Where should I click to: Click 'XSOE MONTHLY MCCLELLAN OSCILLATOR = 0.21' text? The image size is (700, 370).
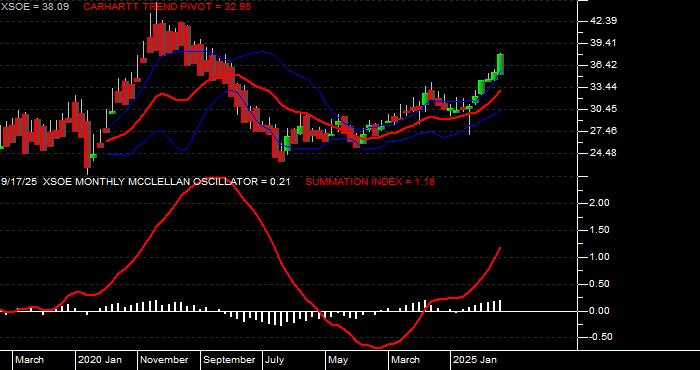tap(167, 182)
